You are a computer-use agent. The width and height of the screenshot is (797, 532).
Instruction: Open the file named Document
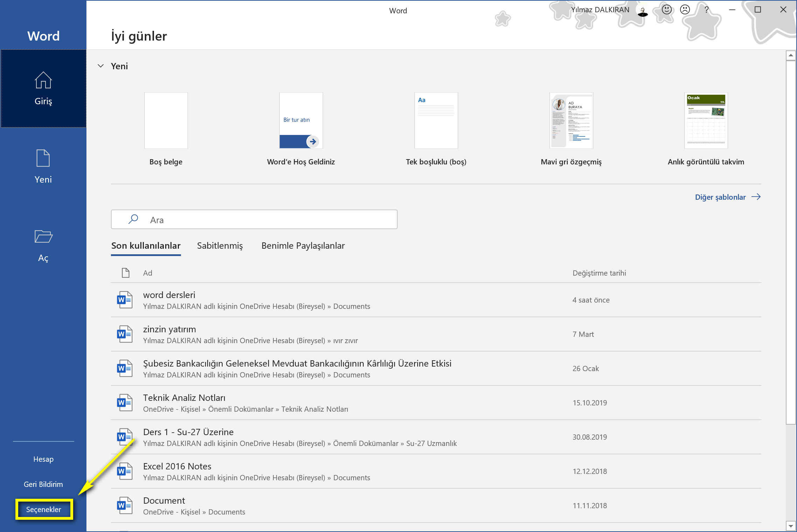click(436, 505)
